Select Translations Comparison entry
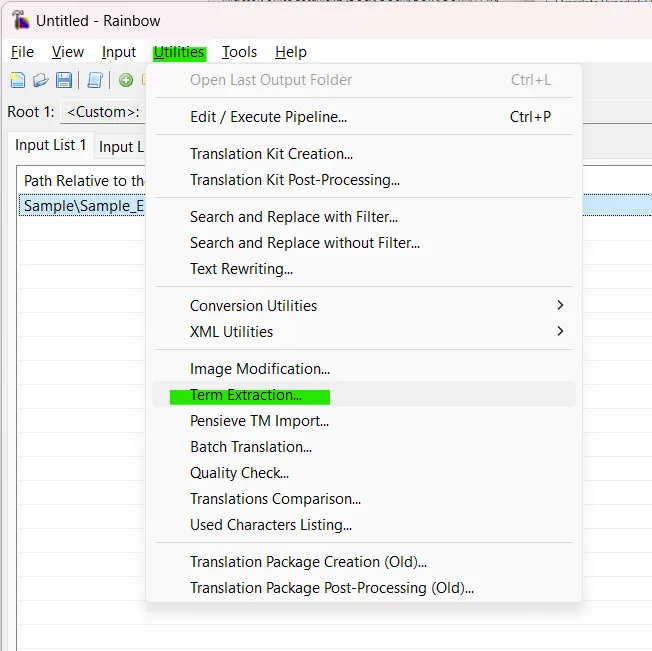This screenshot has height=651, width=652. 364,499
